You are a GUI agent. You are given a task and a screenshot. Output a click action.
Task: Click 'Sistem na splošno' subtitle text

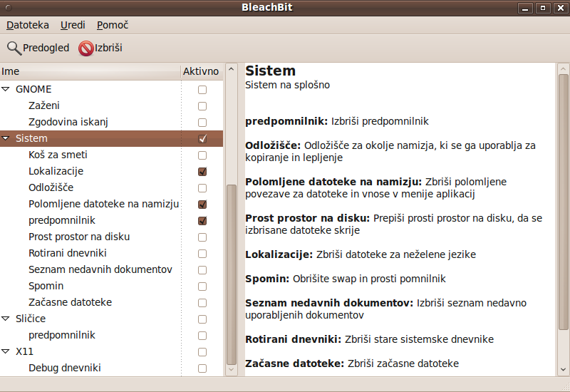pyautogui.click(x=288, y=85)
